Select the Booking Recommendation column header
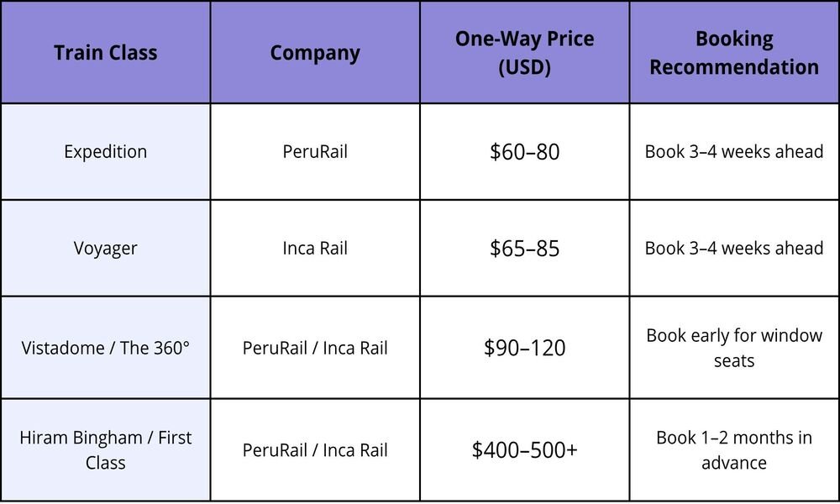Image resolution: width=840 pixels, height=504 pixels. (733, 53)
